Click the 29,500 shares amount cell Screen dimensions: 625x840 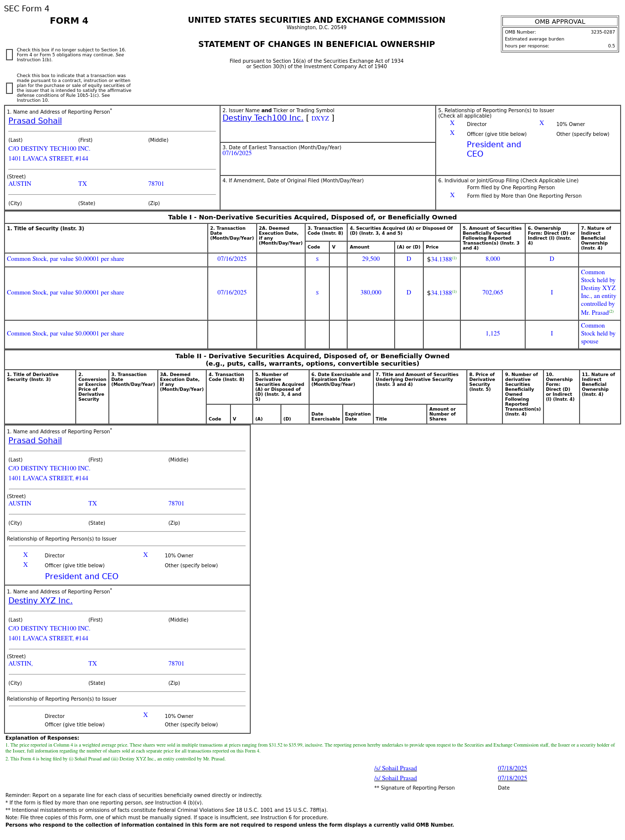click(x=371, y=259)
